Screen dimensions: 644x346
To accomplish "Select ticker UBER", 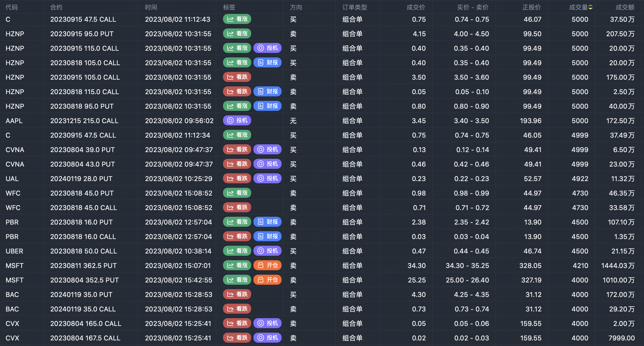I will click(x=14, y=251).
